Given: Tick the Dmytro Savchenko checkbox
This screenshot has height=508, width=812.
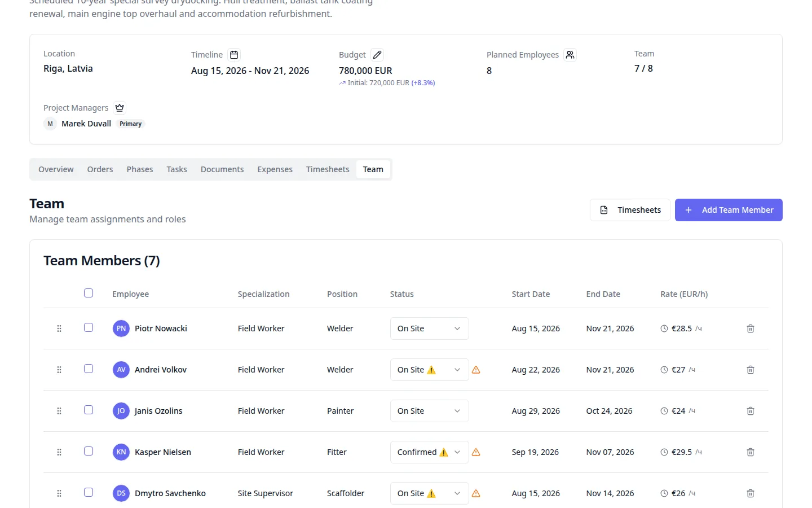Looking at the screenshot, I should 89,492.
